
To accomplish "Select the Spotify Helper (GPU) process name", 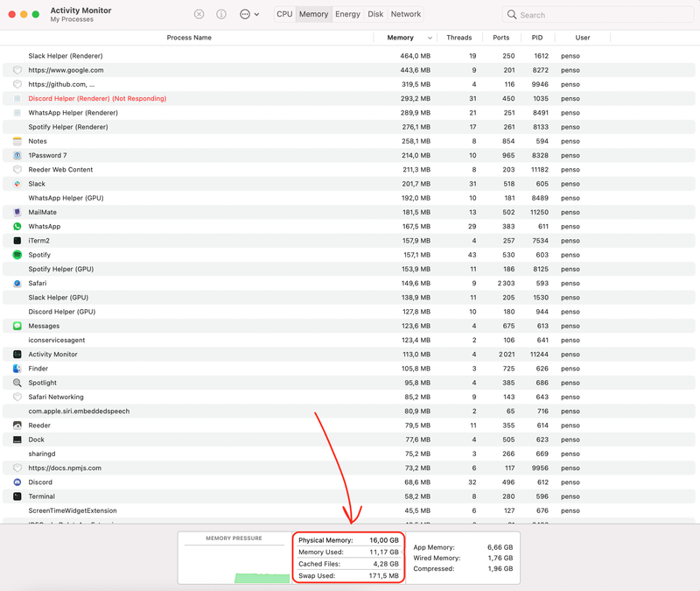I will pyautogui.click(x=60, y=269).
